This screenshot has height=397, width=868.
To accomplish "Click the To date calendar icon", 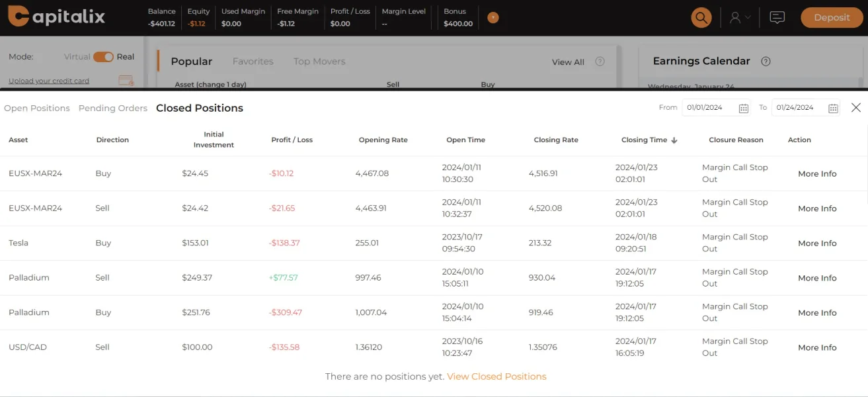I will tap(833, 108).
